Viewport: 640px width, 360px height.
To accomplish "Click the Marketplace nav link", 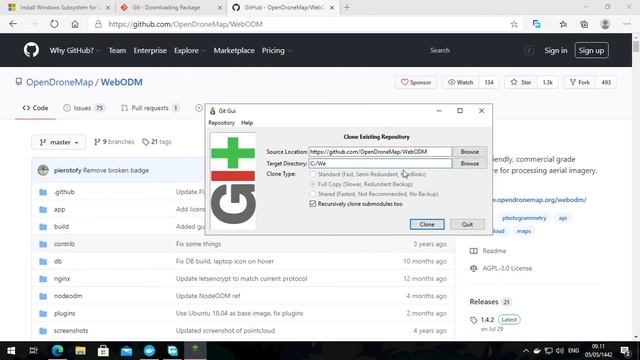I will pyautogui.click(x=234, y=51).
